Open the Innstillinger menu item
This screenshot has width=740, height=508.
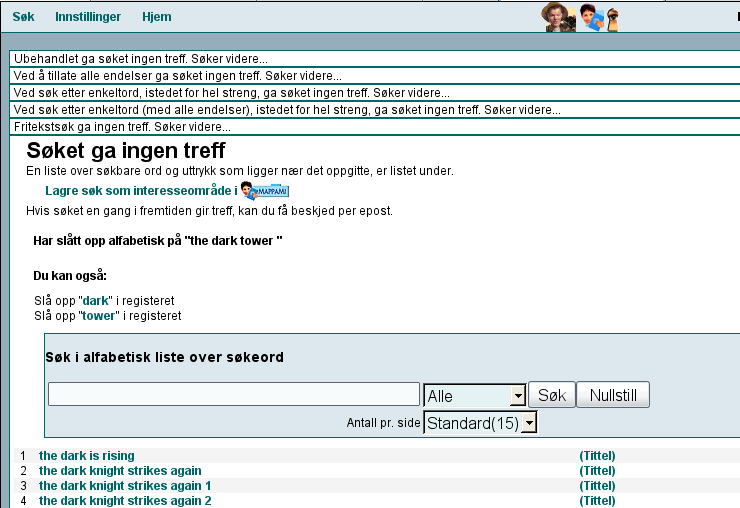[x=88, y=17]
